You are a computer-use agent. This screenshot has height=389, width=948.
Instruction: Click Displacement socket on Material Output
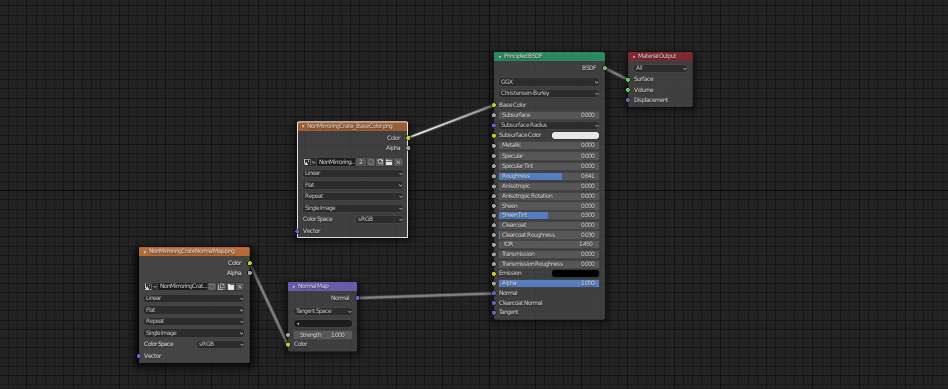point(628,100)
